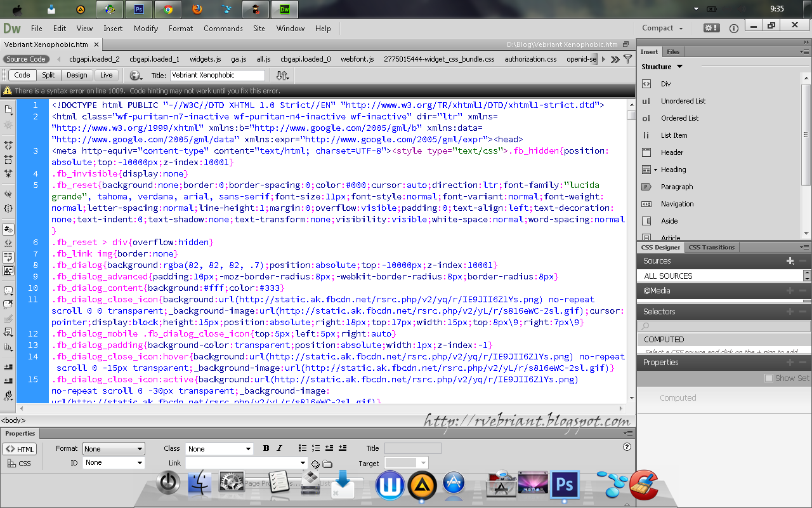Open the Properties panel help icon
The height and width of the screenshot is (508, 812).
(627, 447)
